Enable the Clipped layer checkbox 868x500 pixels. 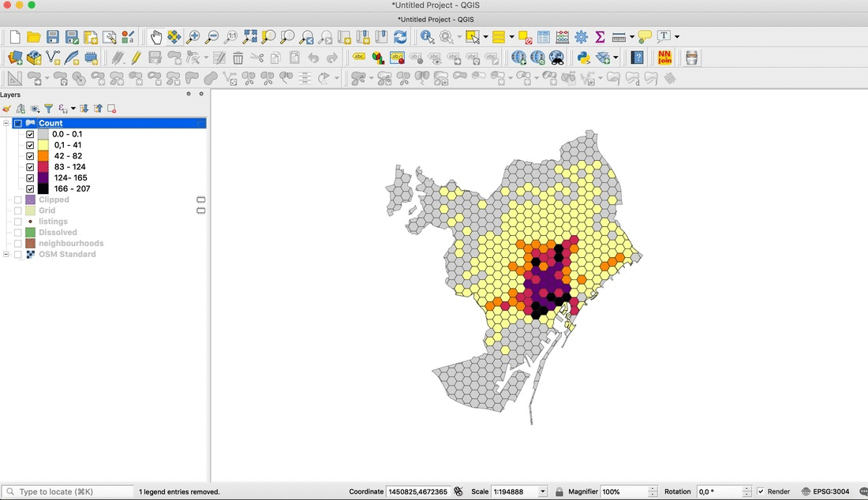coord(18,200)
